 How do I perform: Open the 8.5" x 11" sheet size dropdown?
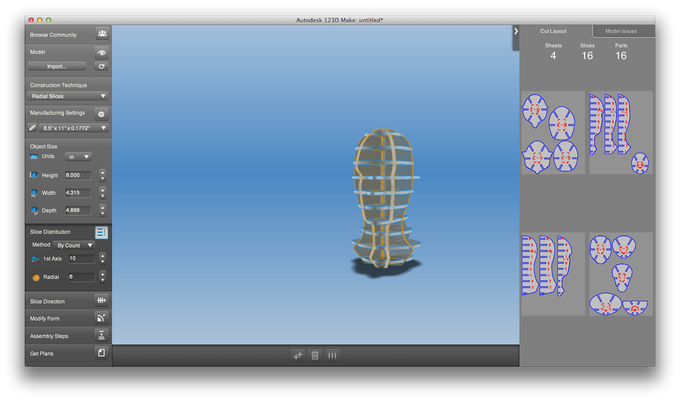click(x=73, y=127)
